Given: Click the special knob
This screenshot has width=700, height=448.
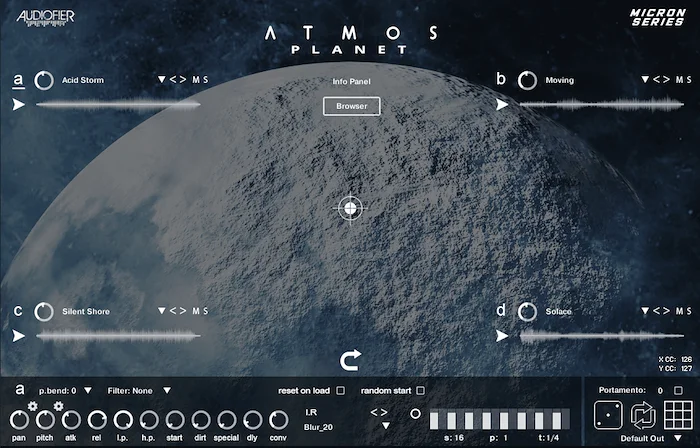Looking at the screenshot, I should [226, 420].
